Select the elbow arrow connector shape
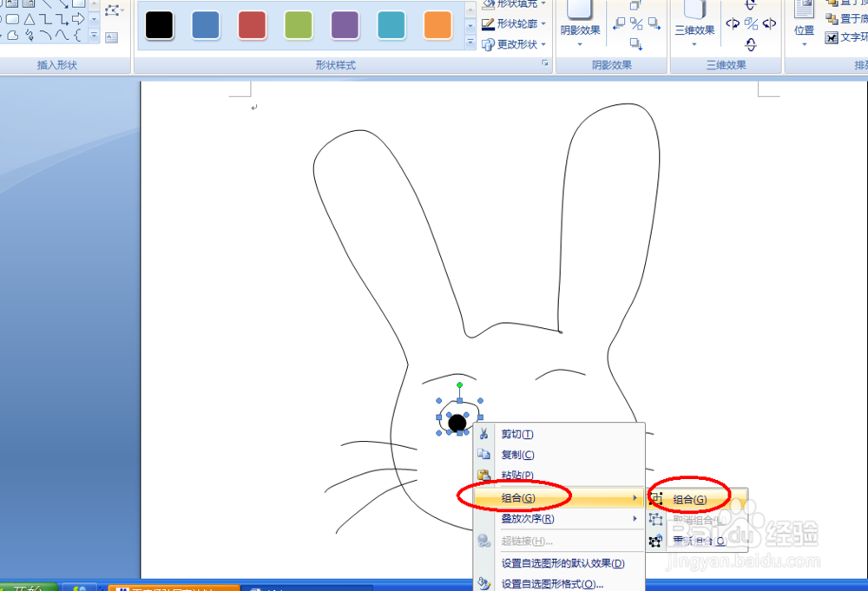Image resolution: width=868 pixels, height=591 pixels. pyautogui.click(x=62, y=19)
